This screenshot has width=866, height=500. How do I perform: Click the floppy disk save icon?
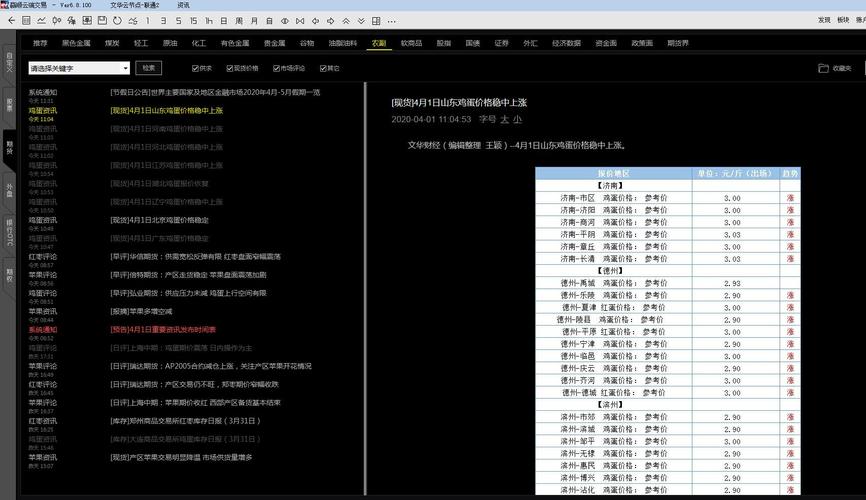102,20
